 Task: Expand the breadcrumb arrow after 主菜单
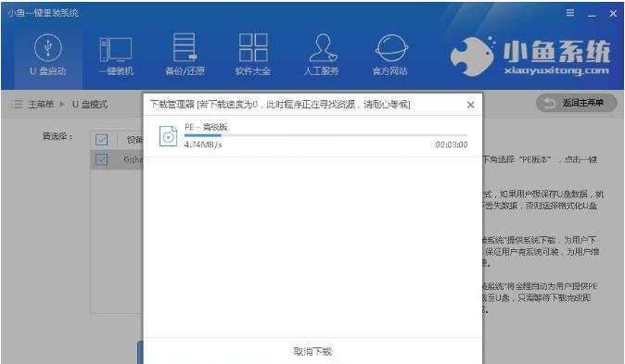(62, 105)
